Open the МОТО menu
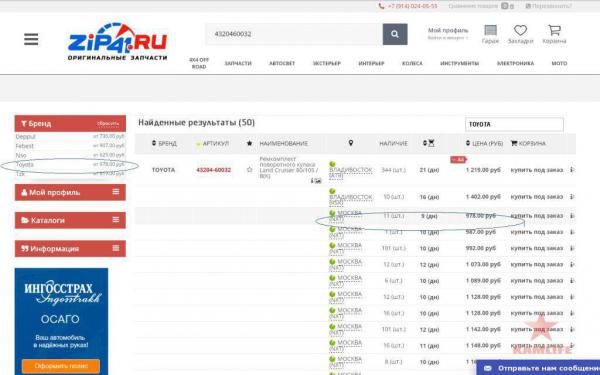Screen dimensions: 600x375 tap(559, 63)
